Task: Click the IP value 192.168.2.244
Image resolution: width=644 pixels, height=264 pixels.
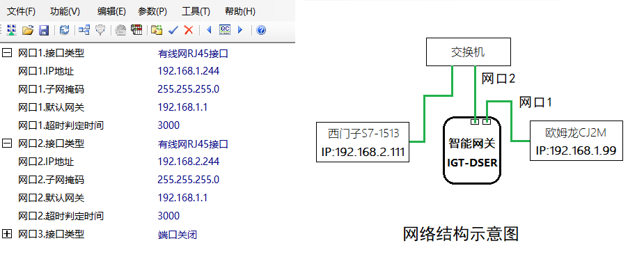Action: click(189, 162)
